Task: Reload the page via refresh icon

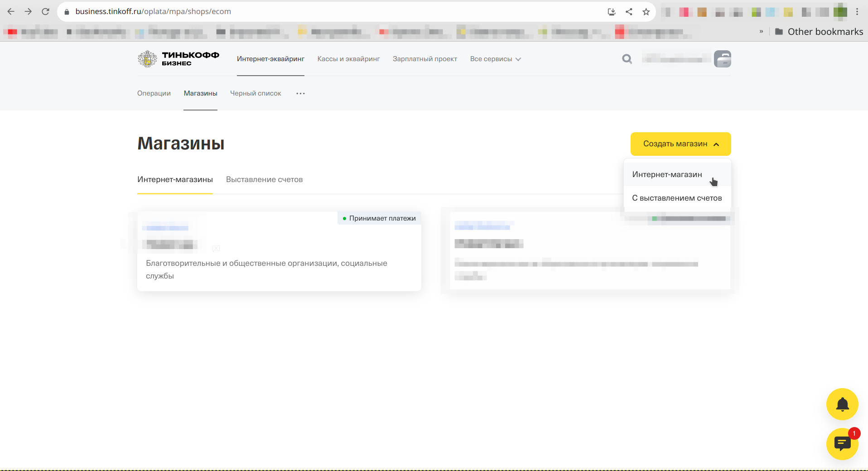Action: [x=45, y=12]
